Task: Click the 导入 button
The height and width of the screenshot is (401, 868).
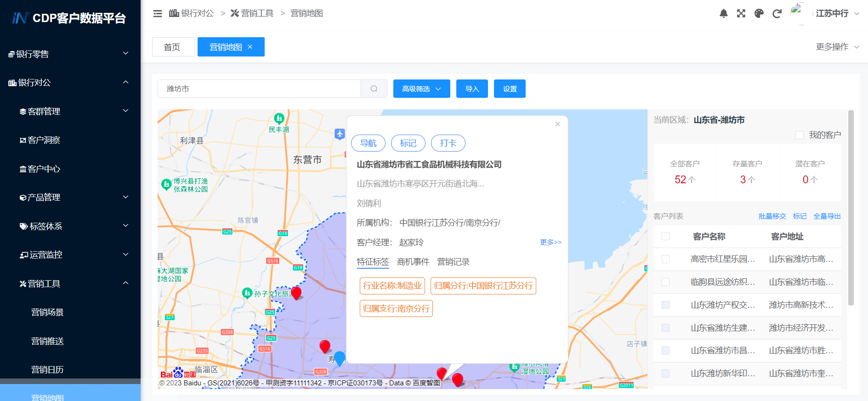Action: [x=472, y=89]
